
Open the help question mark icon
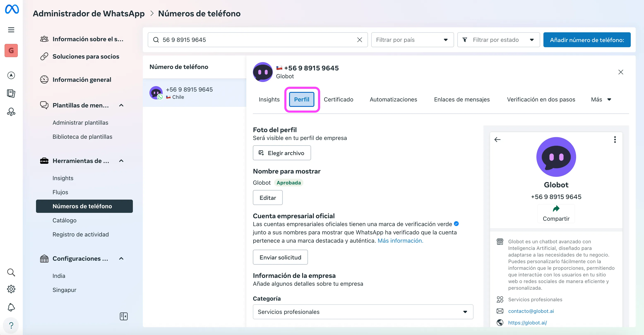(11, 325)
